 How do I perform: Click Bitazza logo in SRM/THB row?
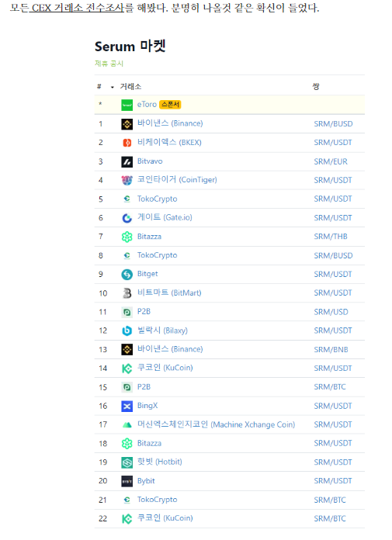[127, 237]
